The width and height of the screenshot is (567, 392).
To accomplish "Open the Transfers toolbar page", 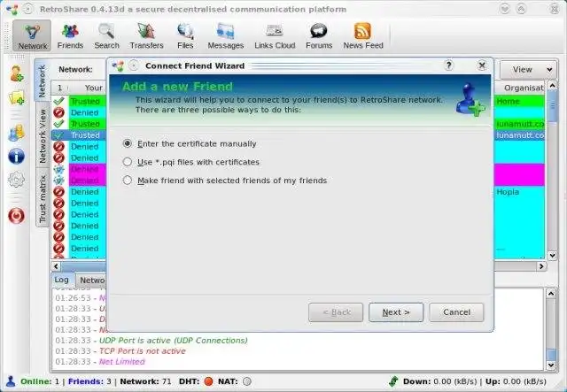I will click(x=146, y=35).
